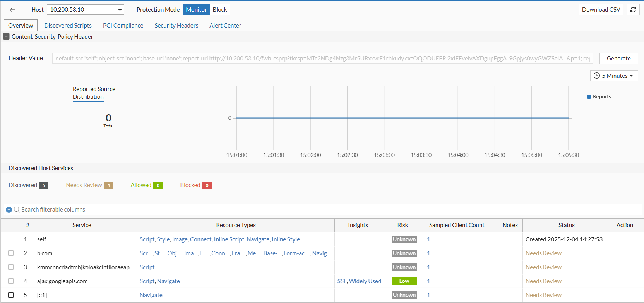Screen dimensions: 644x303
Task: Select the Reported Source Distribution heading
Action: pos(94,93)
